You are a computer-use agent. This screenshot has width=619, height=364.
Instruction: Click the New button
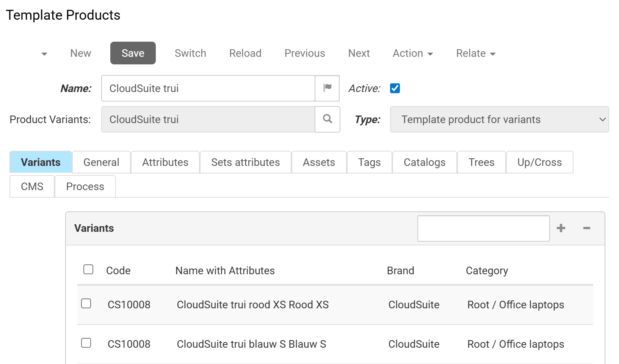pos(81,53)
